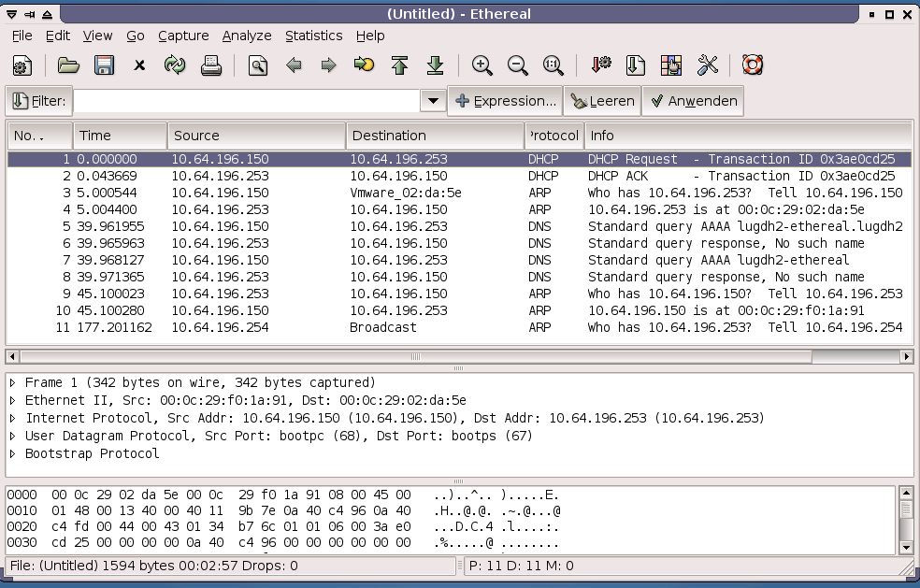The height and width of the screenshot is (588, 920).
Task: Save capture with the floppy disk icon
Action: pos(104,65)
